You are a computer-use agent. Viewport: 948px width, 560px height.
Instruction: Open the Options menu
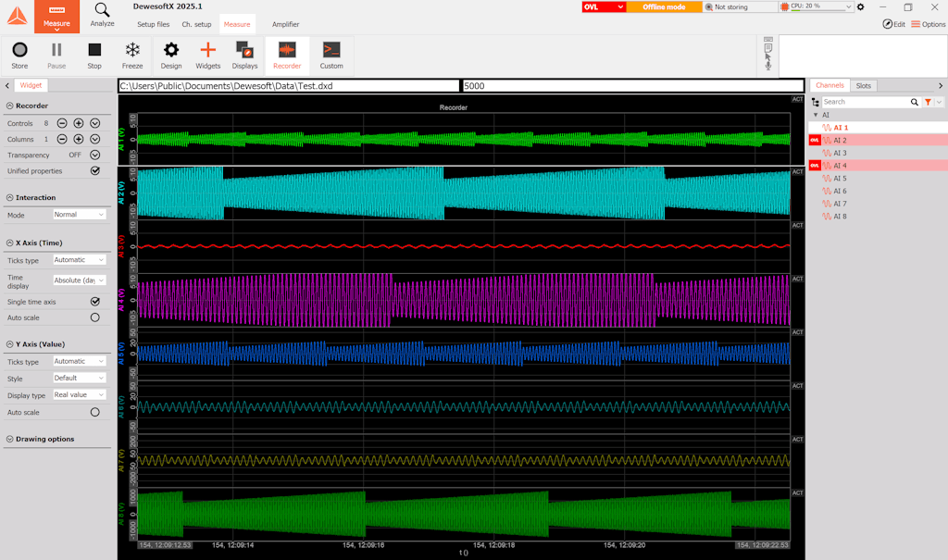pos(928,24)
